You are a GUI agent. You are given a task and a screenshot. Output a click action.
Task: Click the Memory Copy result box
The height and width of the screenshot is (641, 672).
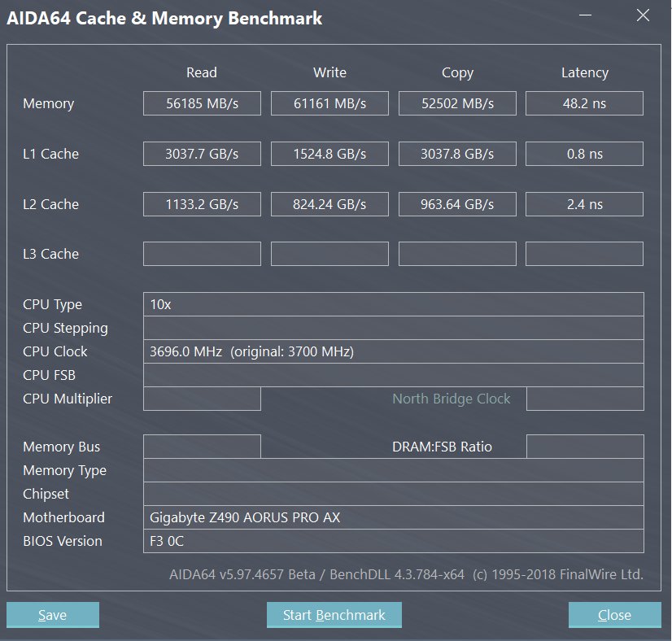[456, 104]
